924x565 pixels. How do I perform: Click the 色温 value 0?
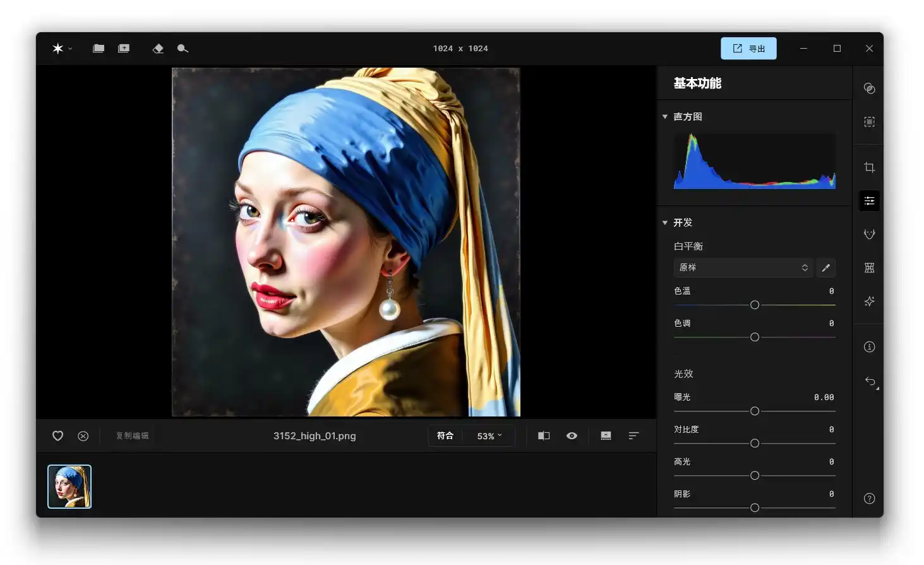click(x=831, y=291)
